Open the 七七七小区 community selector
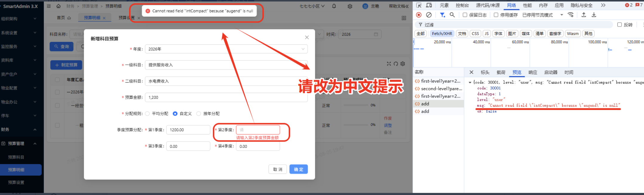Viewport: 644px width, 195px height. 312,6
